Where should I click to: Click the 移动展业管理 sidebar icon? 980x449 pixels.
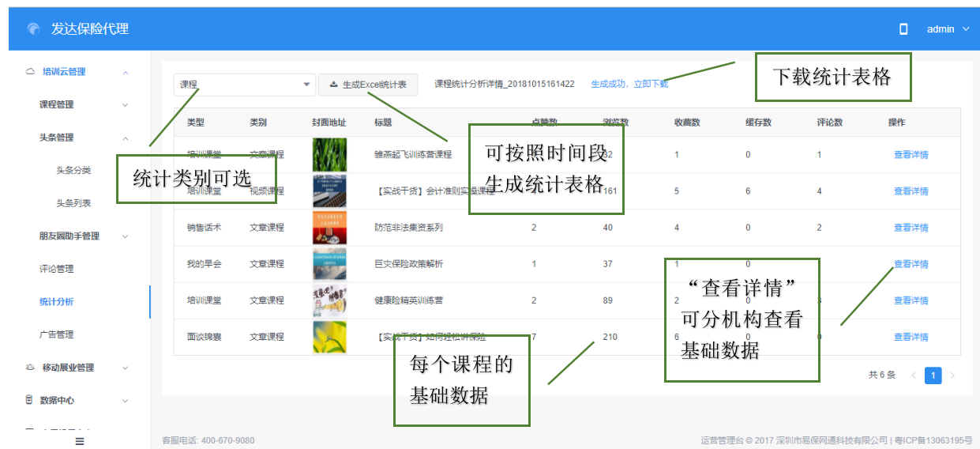click(x=30, y=368)
